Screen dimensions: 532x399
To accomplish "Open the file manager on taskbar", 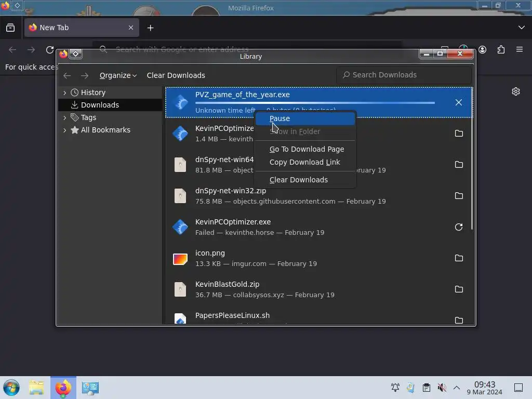I will 36,388.
